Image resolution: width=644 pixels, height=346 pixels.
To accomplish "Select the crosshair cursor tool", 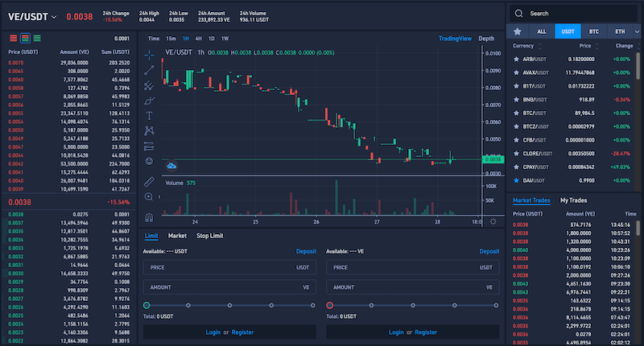I will (x=149, y=55).
